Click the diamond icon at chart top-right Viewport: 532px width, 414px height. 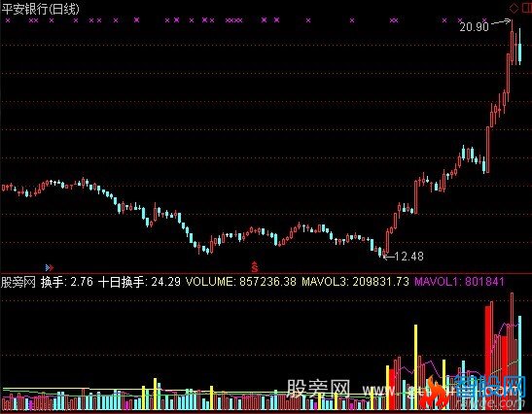coord(514,9)
